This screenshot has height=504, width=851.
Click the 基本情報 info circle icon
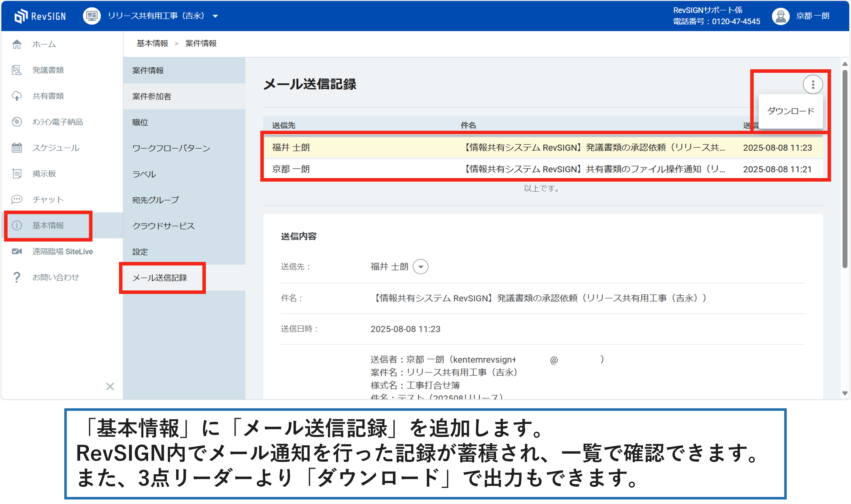[17, 225]
